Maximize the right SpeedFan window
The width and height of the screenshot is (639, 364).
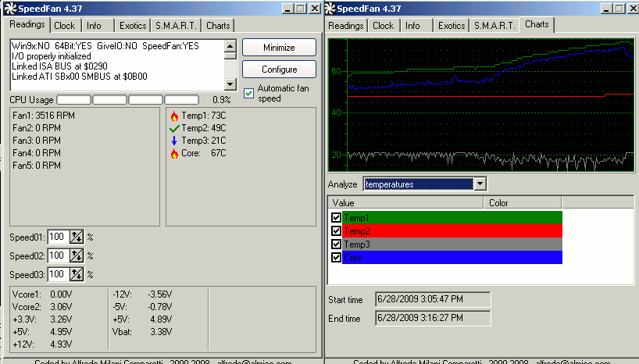tap(619, 9)
